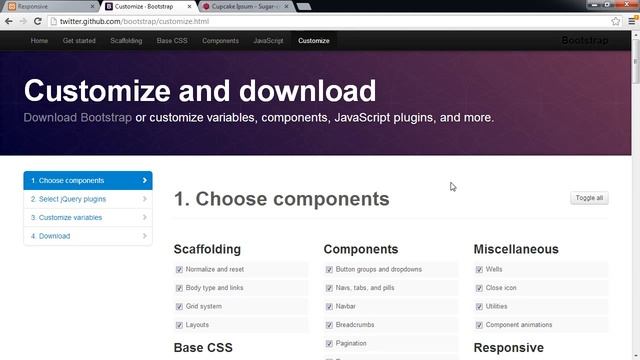Close the Cupcake Ipsum tab
Viewport: 640px width, 360px height.
(x=286, y=7)
